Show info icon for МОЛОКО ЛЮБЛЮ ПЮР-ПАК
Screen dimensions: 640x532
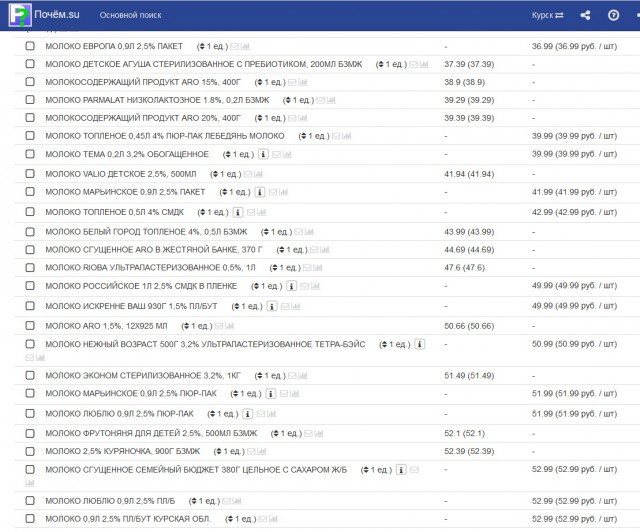247,414
